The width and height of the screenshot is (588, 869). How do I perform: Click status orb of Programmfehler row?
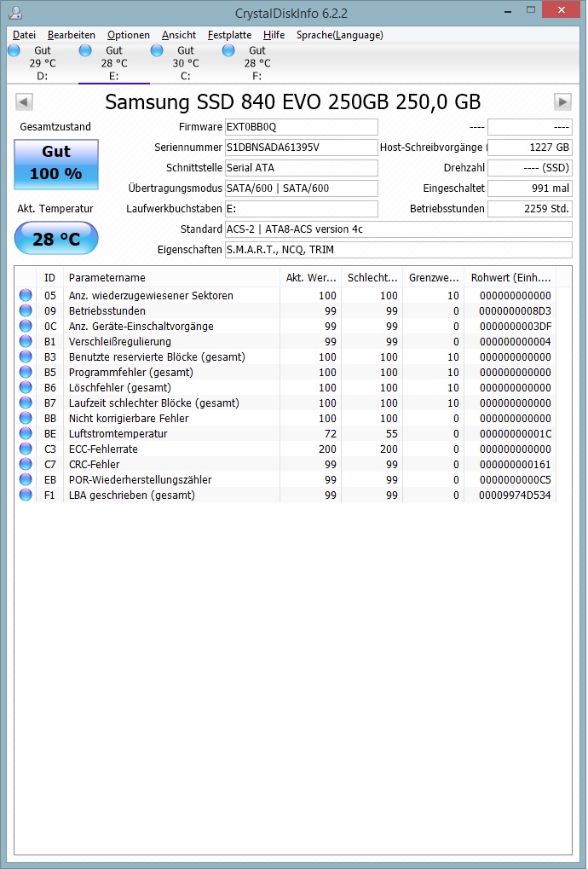[26, 373]
